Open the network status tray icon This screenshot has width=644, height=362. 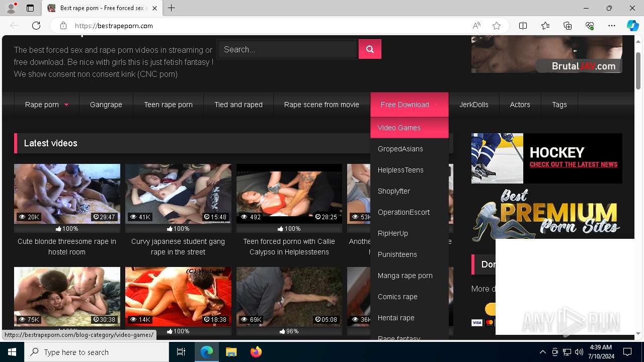click(x=567, y=352)
